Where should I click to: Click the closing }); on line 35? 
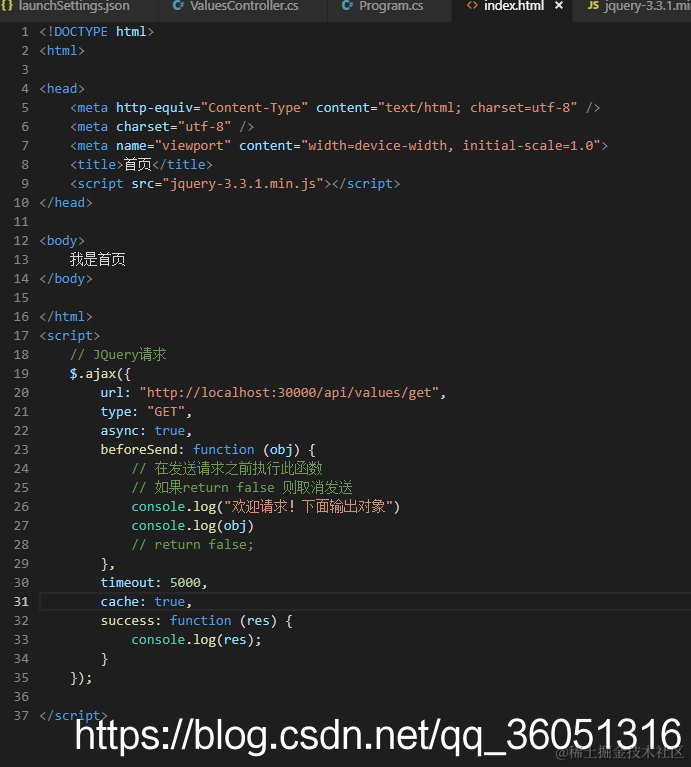pyautogui.click(x=81, y=678)
